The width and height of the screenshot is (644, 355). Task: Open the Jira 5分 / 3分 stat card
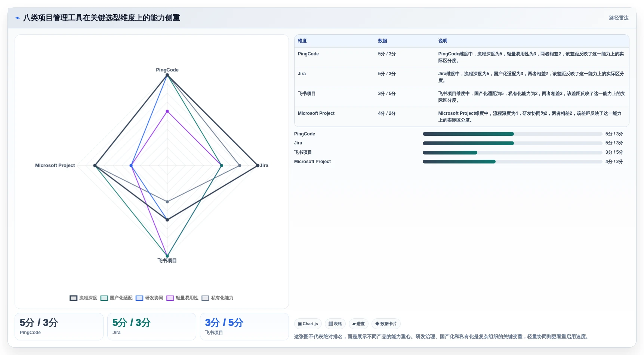pos(152,327)
